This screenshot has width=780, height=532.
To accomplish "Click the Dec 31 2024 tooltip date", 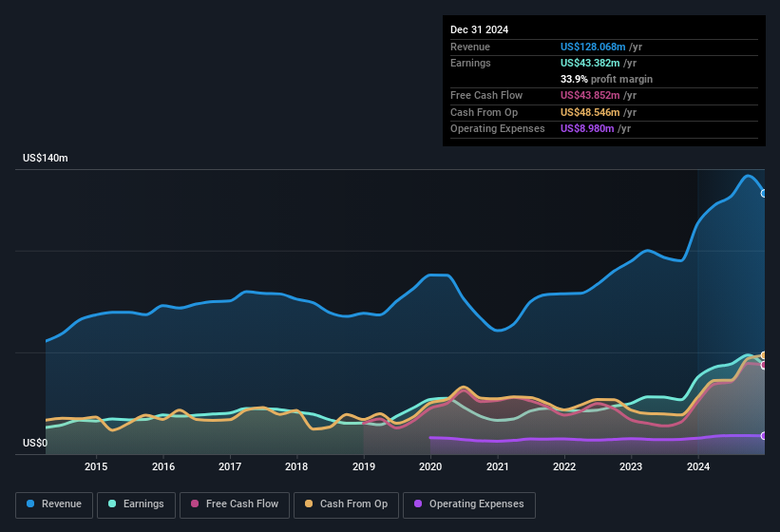I will (x=479, y=29).
